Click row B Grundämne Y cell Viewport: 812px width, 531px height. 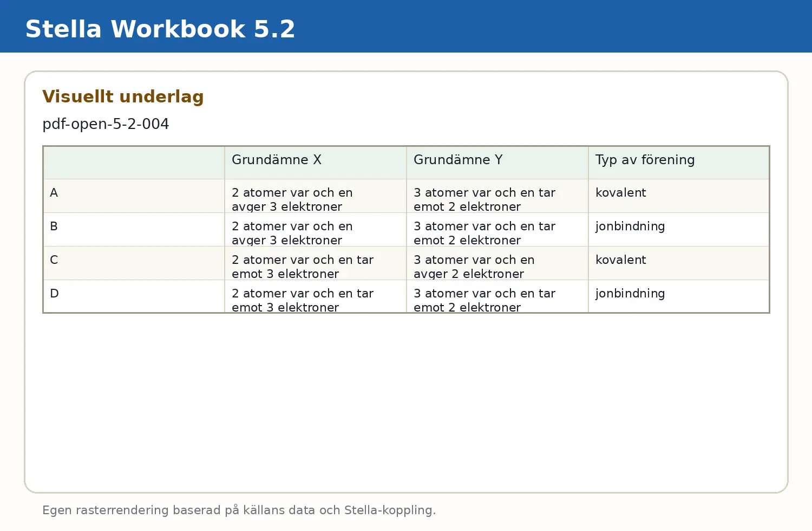[x=497, y=230]
